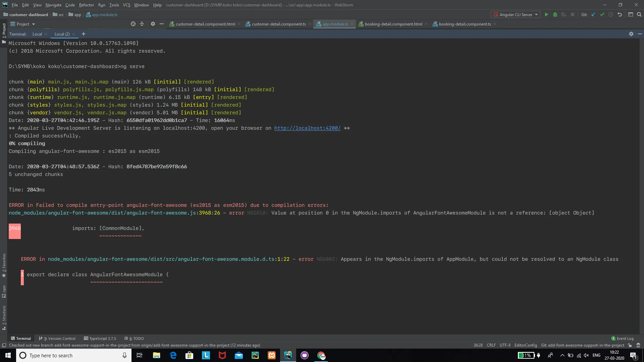Image resolution: width=644 pixels, height=362 pixels.
Task: Run the Angular CLI Server configuration
Action: (x=546, y=15)
